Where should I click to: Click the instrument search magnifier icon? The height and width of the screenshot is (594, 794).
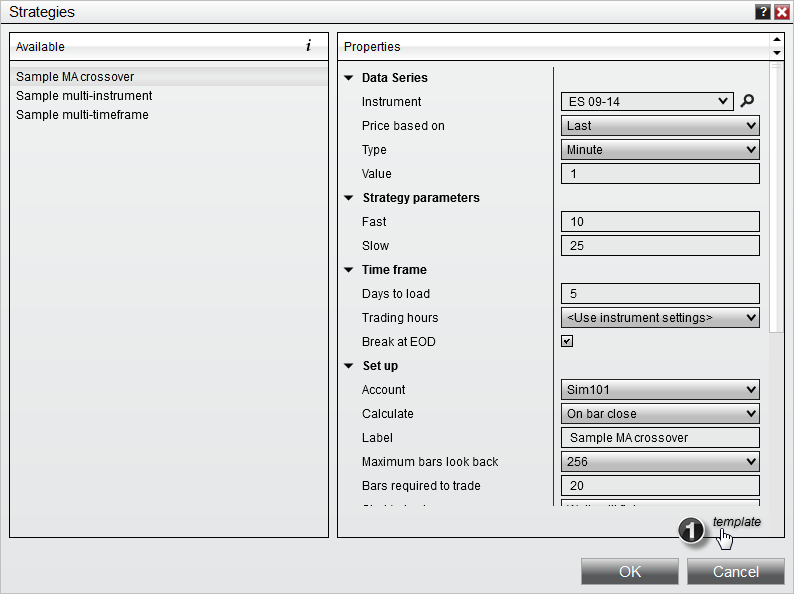746,101
